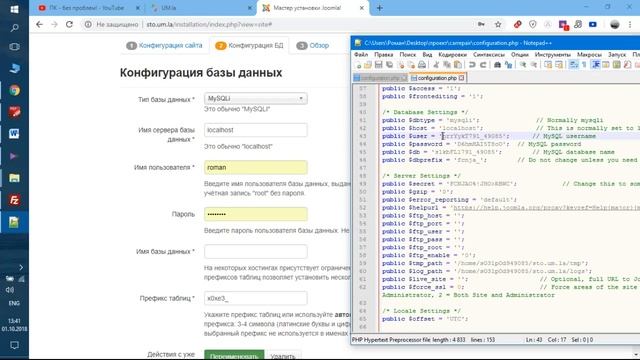Viewport: 640px width, 360px height.
Task: Click the Undo arrow in Notepad++ toolbar
Action: [x=472, y=65]
